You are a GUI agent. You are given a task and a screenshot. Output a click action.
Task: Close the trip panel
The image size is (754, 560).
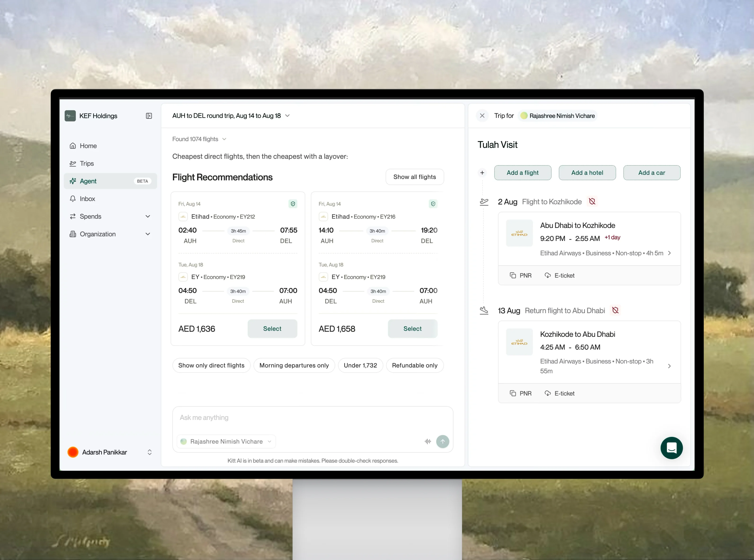[x=482, y=116]
